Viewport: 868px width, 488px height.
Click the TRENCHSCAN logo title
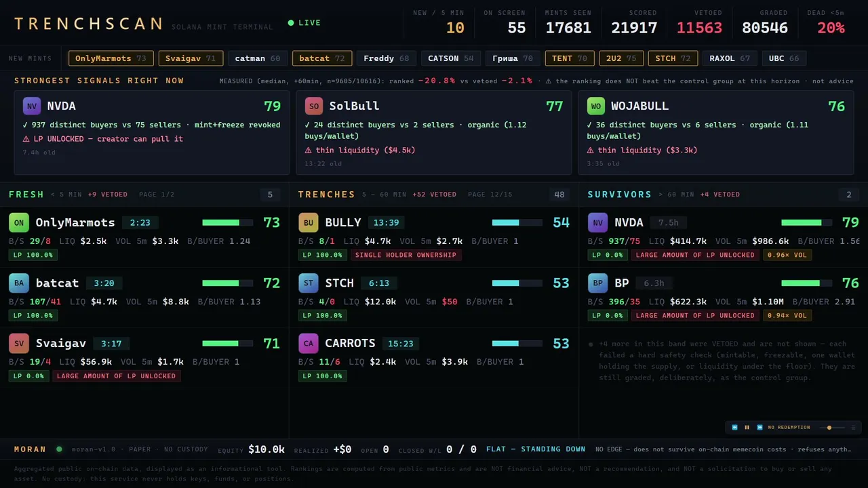coord(88,24)
